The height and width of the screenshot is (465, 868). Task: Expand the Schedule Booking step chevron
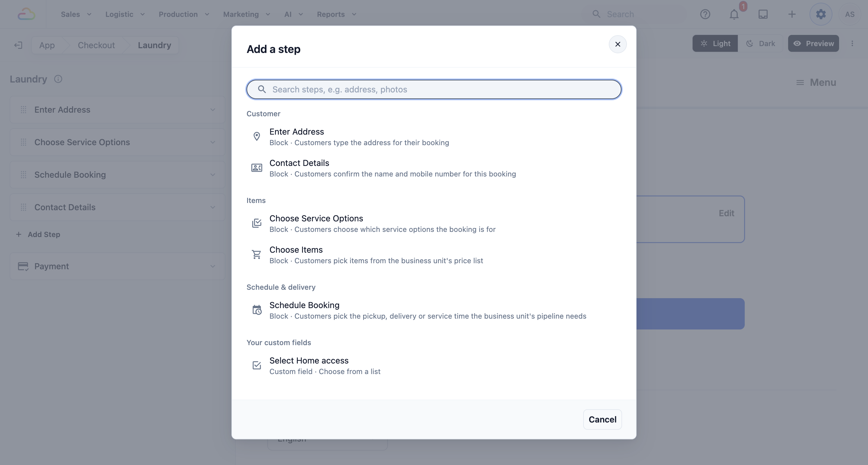point(212,175)
